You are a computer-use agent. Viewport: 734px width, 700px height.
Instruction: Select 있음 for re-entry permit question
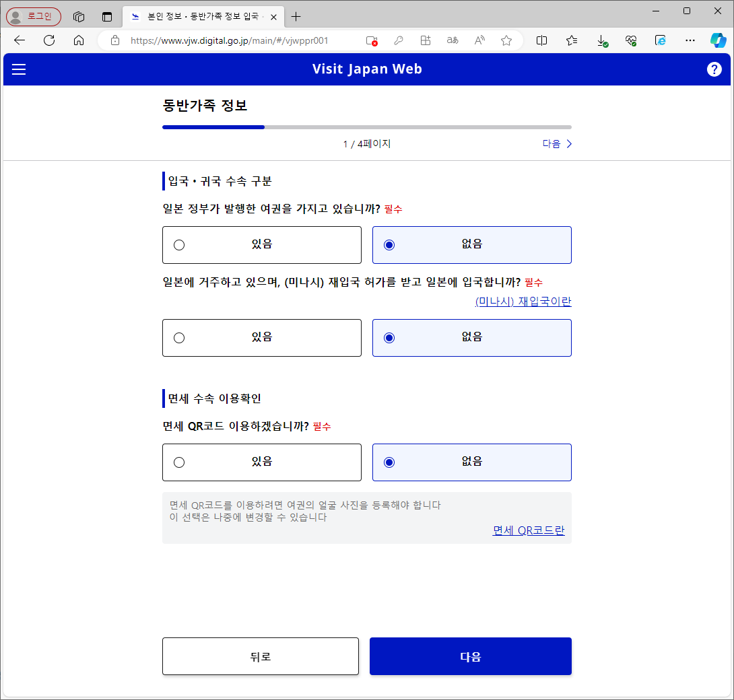click(262, 338)
